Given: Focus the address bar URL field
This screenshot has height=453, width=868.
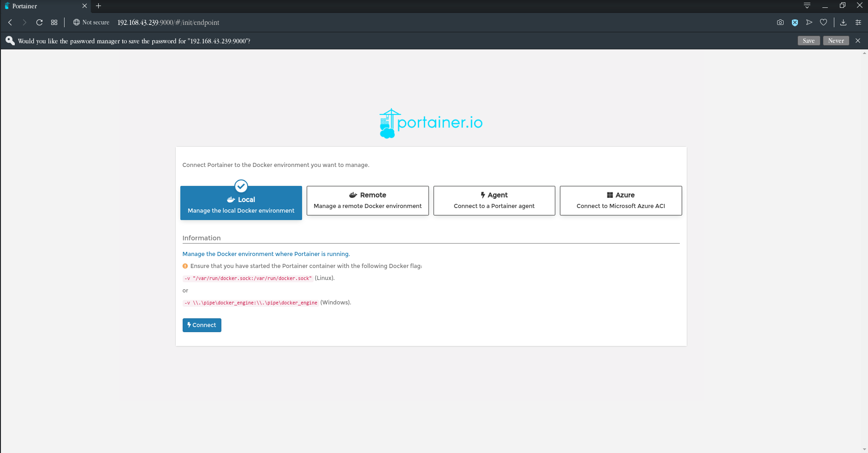Looking at the screenshot, I should [168, 22].
